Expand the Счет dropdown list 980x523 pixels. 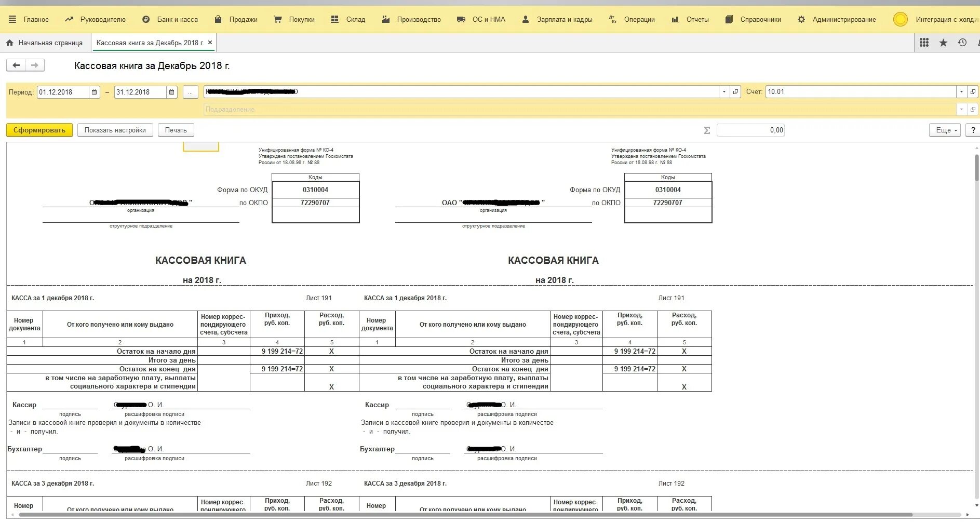(x=961, y=92)
